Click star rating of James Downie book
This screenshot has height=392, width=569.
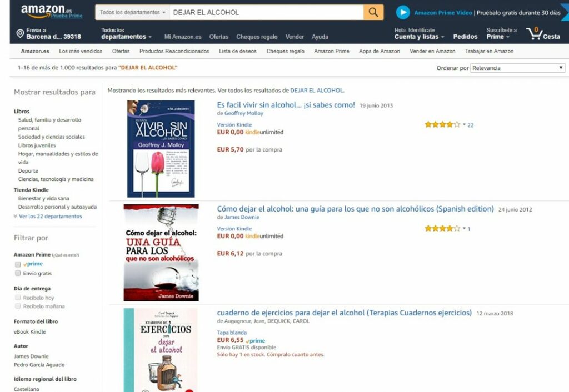442,228
